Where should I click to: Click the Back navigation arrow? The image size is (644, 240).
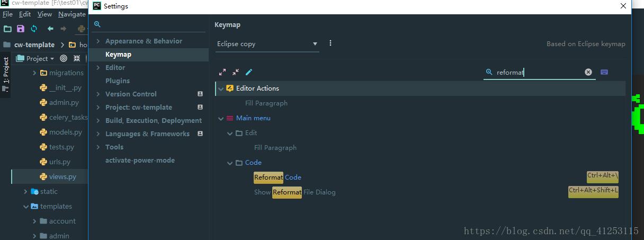tap(50, 29)
